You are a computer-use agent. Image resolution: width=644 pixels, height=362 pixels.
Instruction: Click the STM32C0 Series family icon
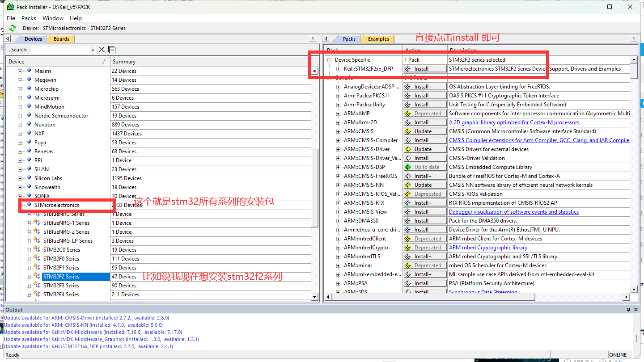[38, 249]
